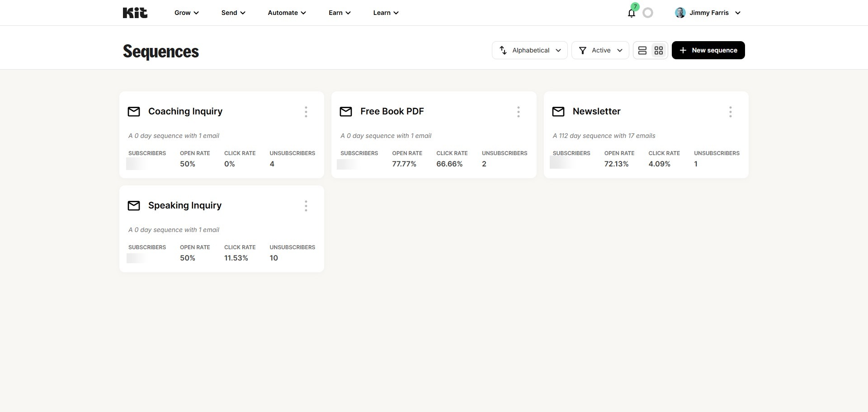This screenshot has width=868, height=412.
Task: Open the Send menu
Action: 233,13
